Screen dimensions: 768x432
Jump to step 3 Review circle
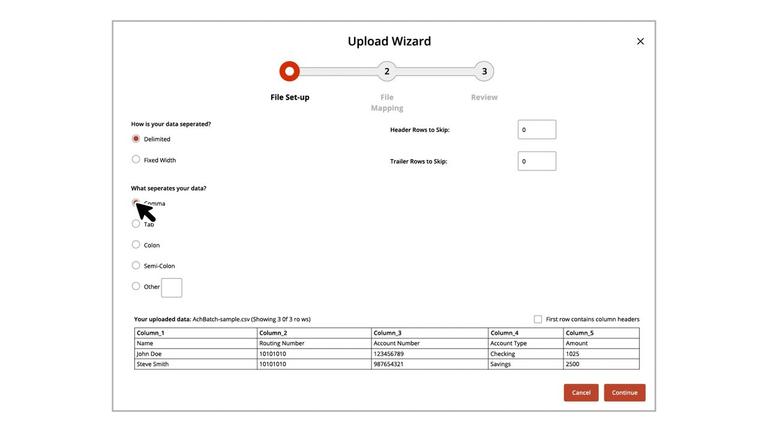click(484, 72)
